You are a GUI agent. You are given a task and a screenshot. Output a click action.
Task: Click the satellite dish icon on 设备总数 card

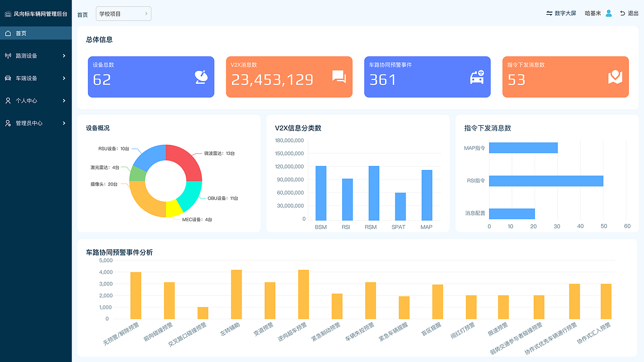pyautogui.click(x=201, y=77)
